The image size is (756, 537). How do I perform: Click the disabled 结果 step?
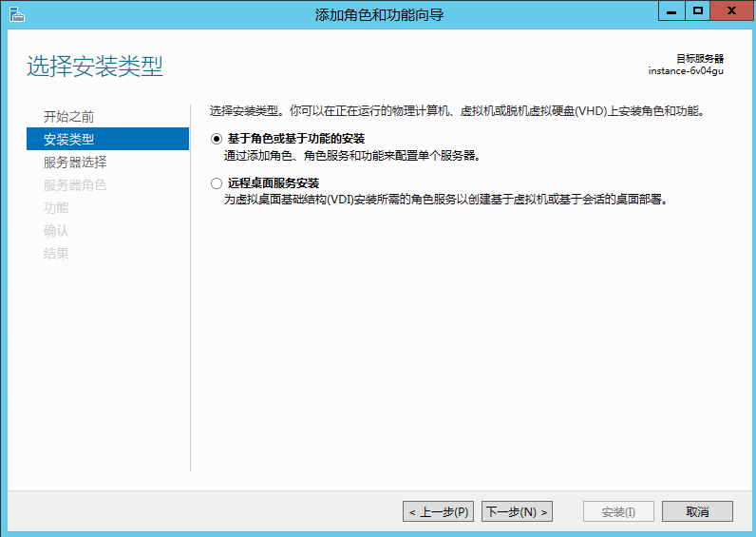56,254
